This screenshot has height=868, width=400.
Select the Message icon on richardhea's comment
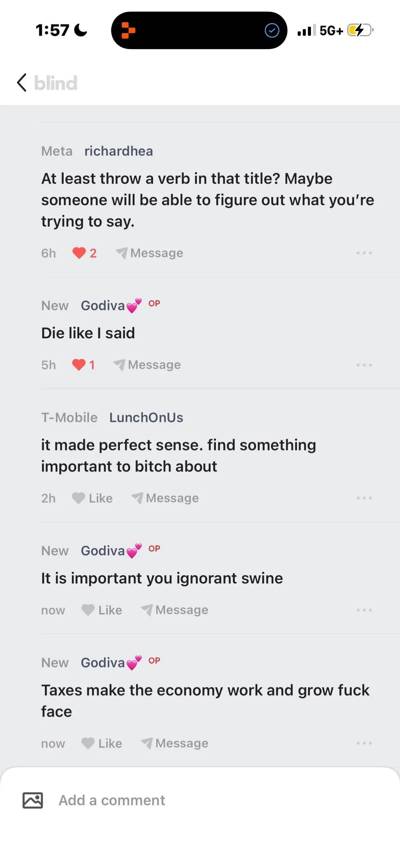(122, 253)
